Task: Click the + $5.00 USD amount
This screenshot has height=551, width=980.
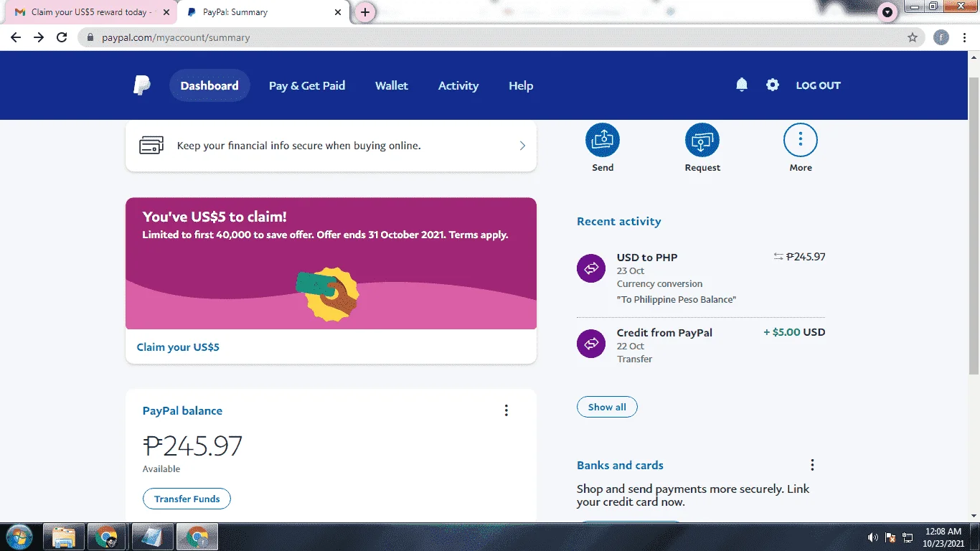Action: point(794,332)
